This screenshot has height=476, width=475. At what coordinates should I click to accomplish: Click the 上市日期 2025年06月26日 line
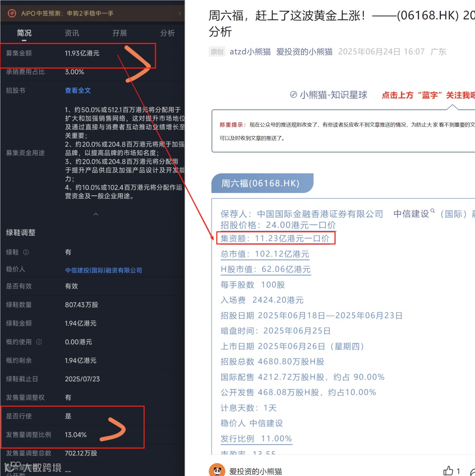click(x=292, y=346)
